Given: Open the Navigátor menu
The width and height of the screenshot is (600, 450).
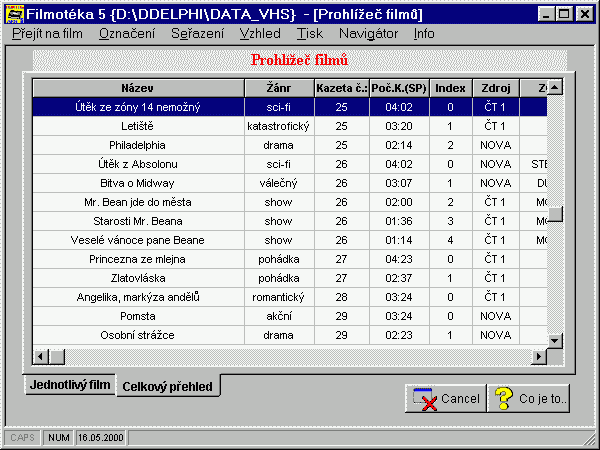Looking at the screenshot, I should coord(368,33).
